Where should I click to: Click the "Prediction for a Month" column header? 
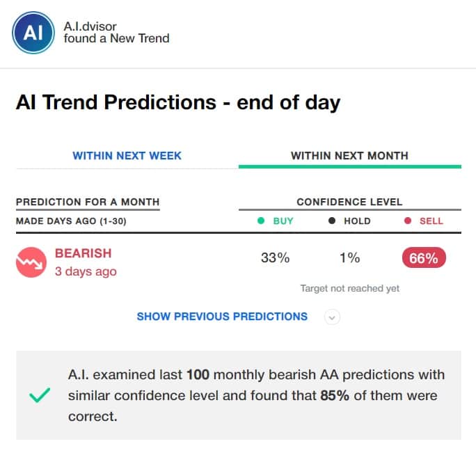coord(88,202)
